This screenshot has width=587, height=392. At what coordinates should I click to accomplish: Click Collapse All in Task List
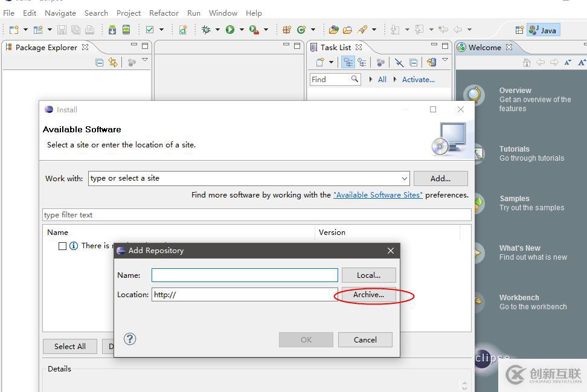click(x=413, y=63)
